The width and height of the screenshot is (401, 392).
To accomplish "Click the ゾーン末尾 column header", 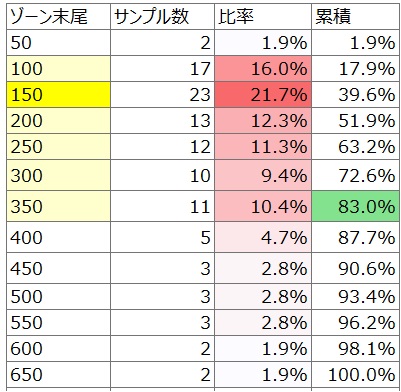I will click(x=58, y=17).
